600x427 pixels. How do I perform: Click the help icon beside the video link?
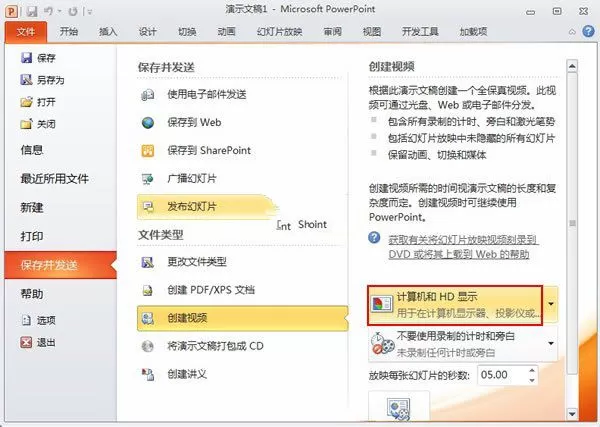[x=374, y=238]
